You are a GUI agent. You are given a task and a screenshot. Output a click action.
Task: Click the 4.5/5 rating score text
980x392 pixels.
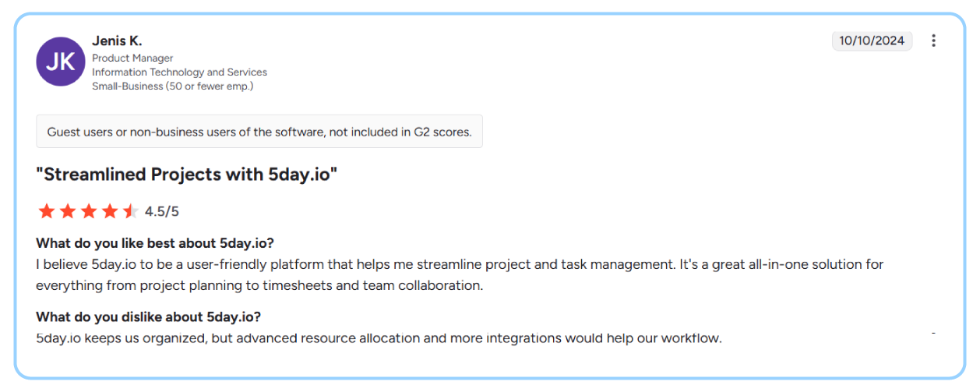coord(162,211)
